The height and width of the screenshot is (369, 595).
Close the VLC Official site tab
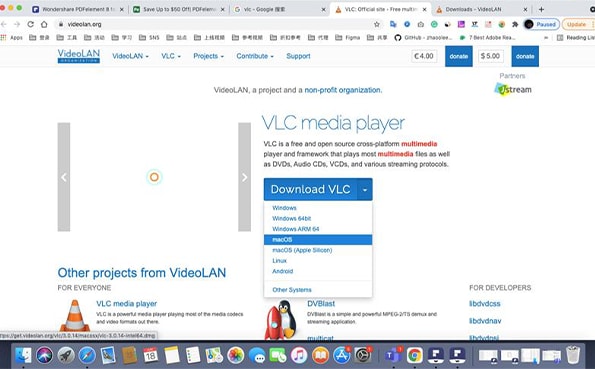[x=425, y=9]
